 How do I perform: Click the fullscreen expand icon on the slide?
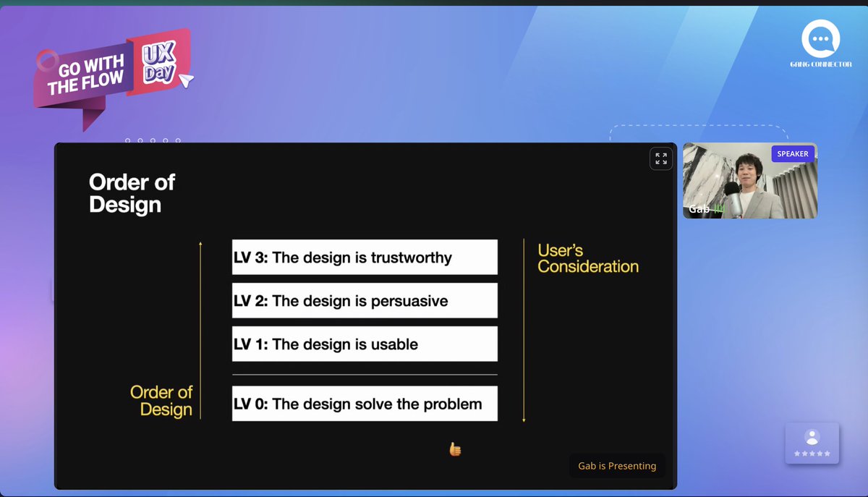(x=660, y=158)
